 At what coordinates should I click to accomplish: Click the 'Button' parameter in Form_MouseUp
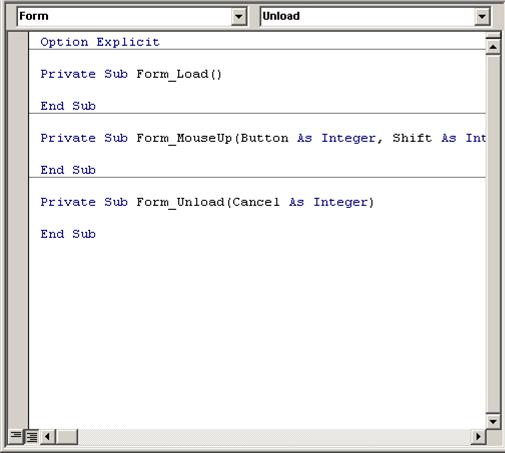pos(264,138)
